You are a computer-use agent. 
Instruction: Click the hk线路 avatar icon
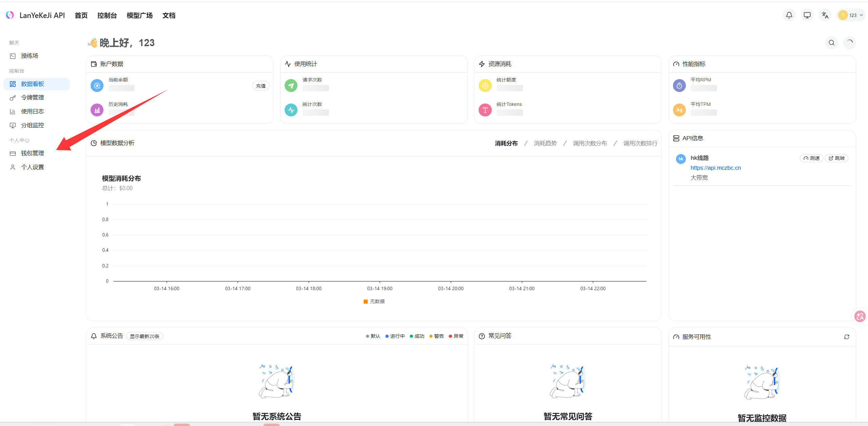point(681,159)
